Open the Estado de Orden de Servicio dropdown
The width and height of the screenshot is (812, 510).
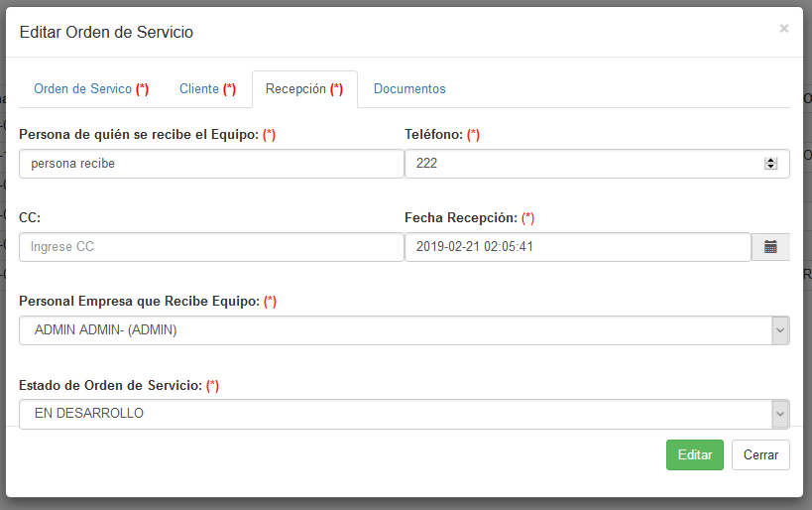coord(780,414)
